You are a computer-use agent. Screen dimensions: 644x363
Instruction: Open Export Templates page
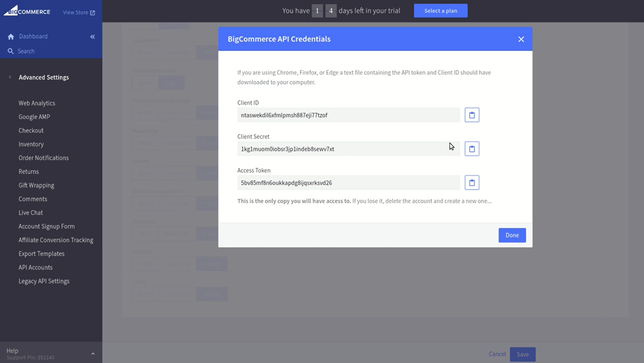tap(41, 254)
